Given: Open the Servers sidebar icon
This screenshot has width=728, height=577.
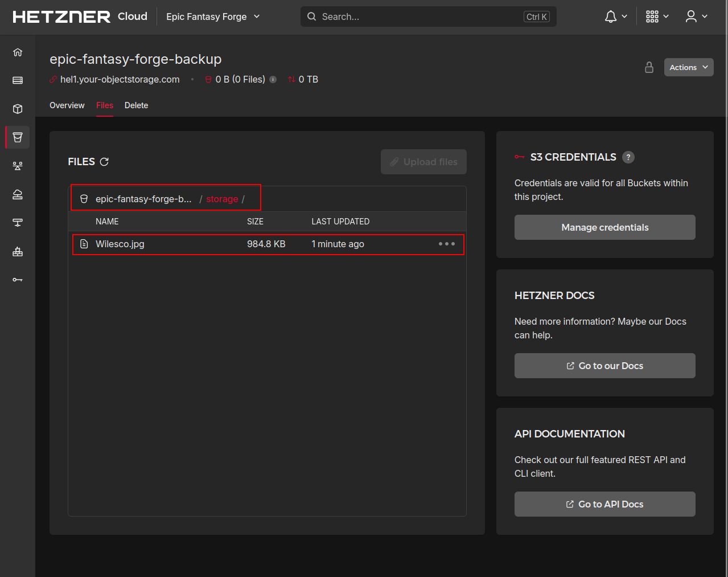Looking at the screenshot, I should point(18,80).
